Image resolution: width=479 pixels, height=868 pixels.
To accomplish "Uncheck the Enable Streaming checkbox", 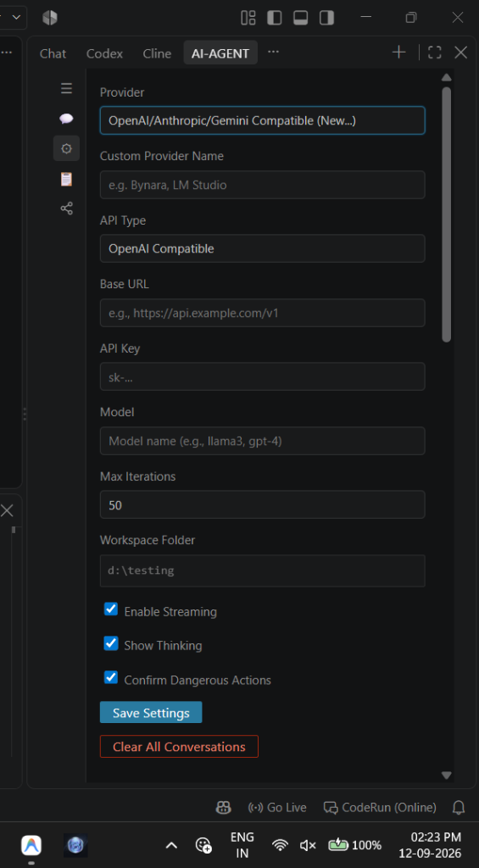I will tap(111, 609).
